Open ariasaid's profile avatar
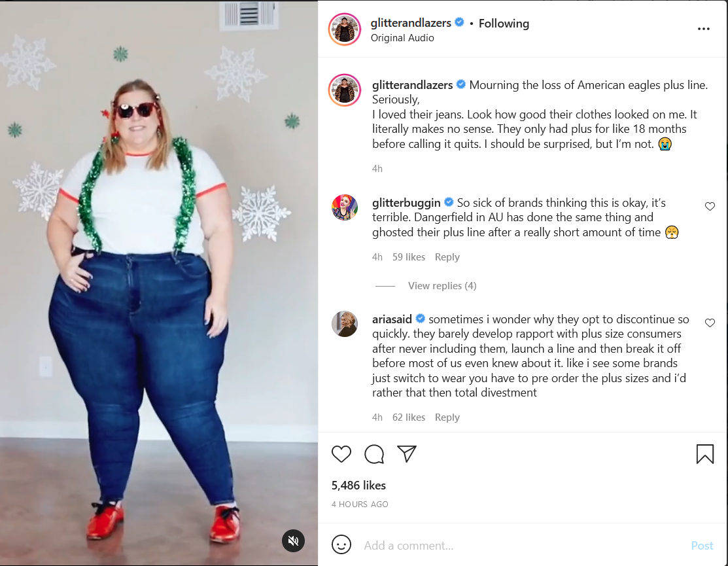This screenshot has width=728, height=566. 345,324
